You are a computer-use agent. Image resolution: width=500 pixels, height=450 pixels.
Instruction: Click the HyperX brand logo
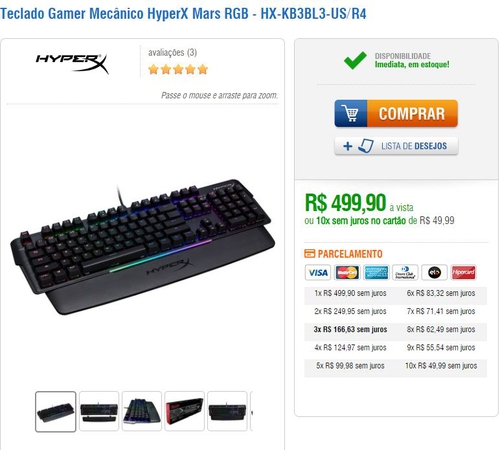click(72, 63)
